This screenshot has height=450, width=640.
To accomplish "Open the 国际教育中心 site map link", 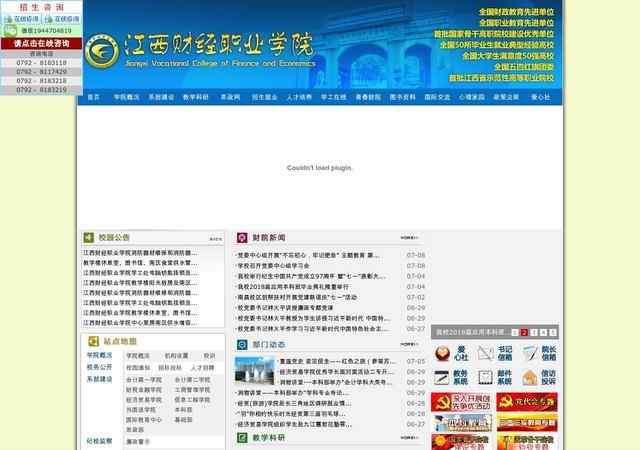I will point(144,420).
